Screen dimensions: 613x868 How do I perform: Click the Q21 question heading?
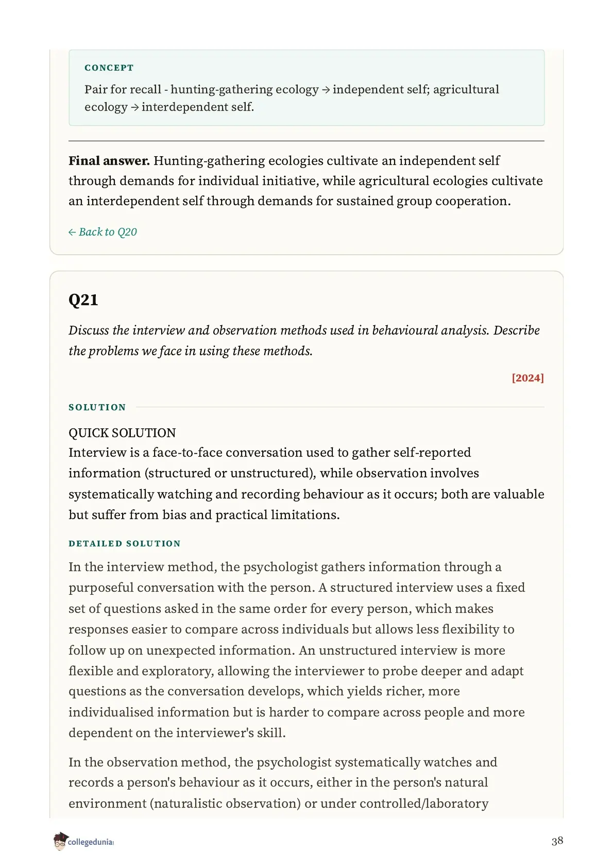click(83, 300)
